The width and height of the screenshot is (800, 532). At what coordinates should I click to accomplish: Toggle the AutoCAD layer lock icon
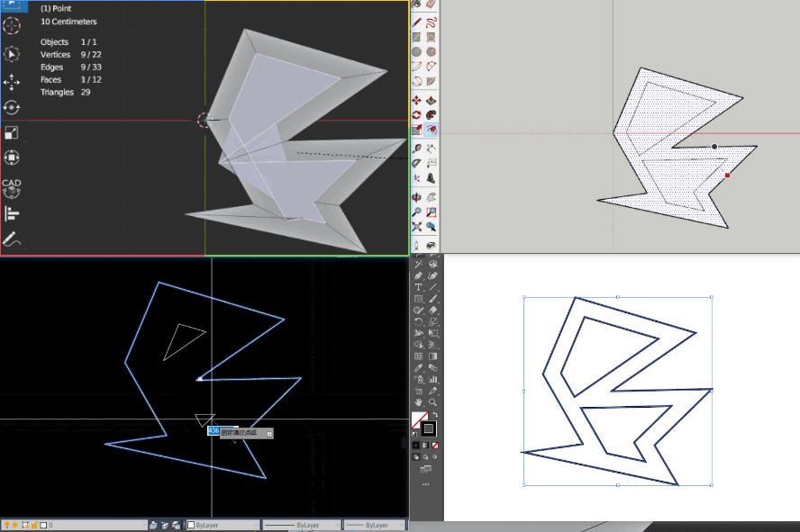point(34,525)
